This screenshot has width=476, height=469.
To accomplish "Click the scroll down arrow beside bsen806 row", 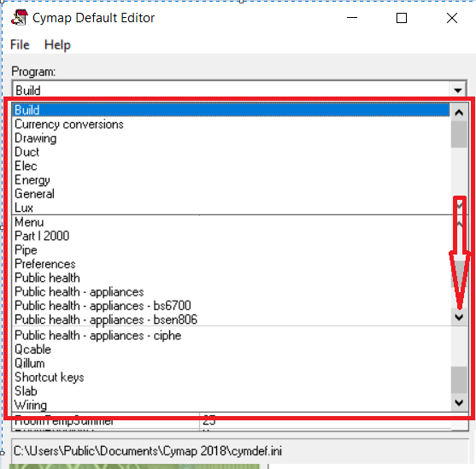I will coord(459,317).
